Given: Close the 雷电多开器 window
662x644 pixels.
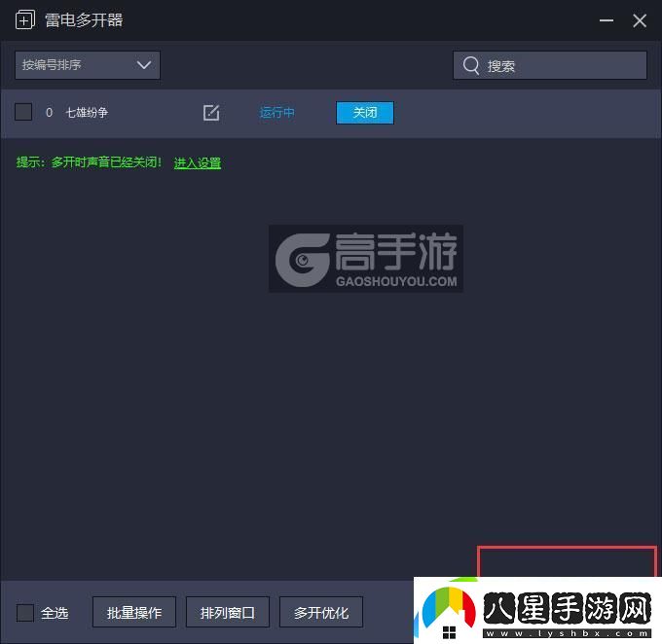Looking at the screenshot, I should click(640, 20).
